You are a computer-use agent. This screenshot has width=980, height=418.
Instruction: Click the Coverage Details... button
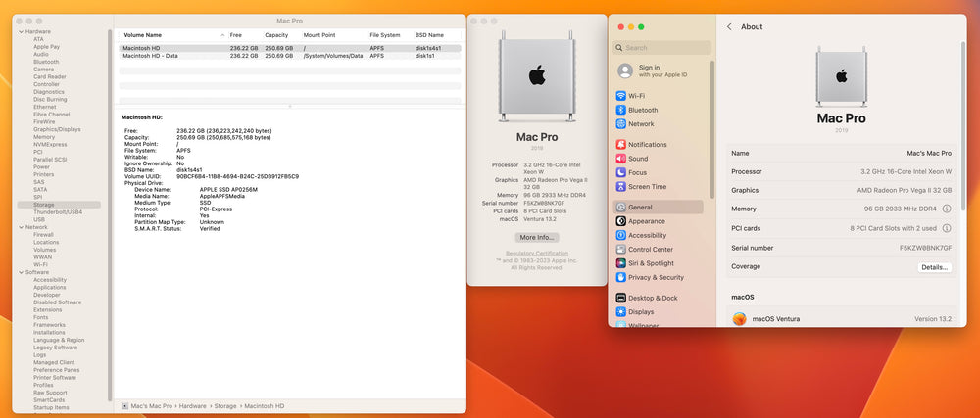click(934, 267)
